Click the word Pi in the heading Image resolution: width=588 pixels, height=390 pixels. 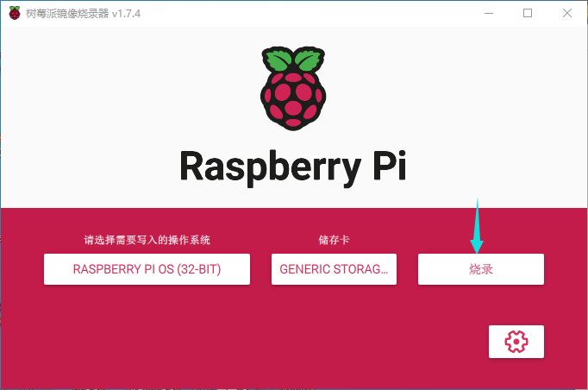coord(385,166)
